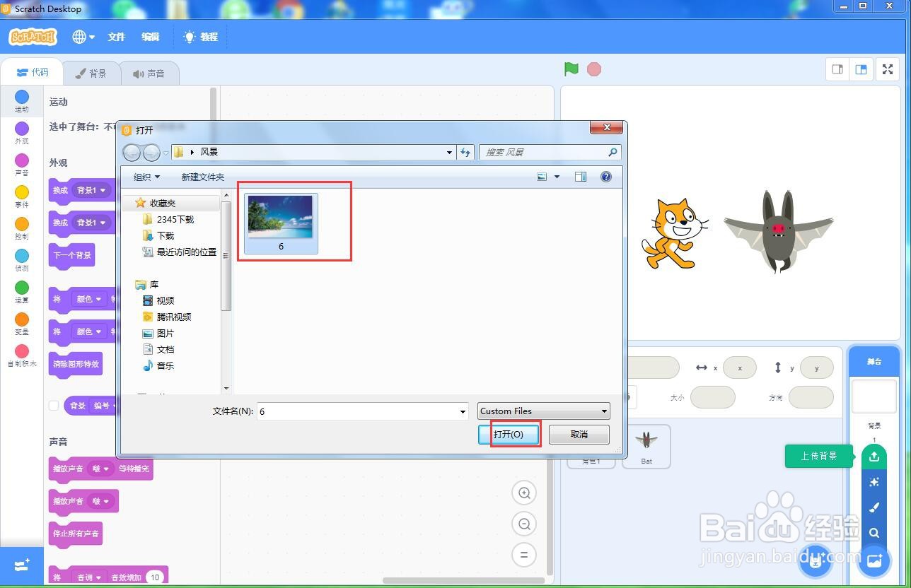Open the 编辑 menu
This screenshot has width=911, height=588.
[x=150, y=37]
